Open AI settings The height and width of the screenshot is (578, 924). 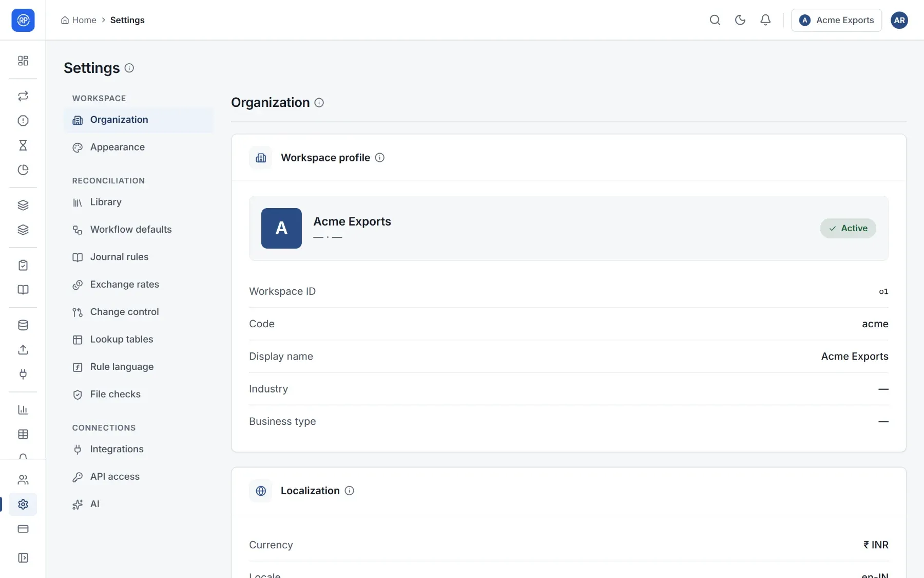tap(139, 505)
